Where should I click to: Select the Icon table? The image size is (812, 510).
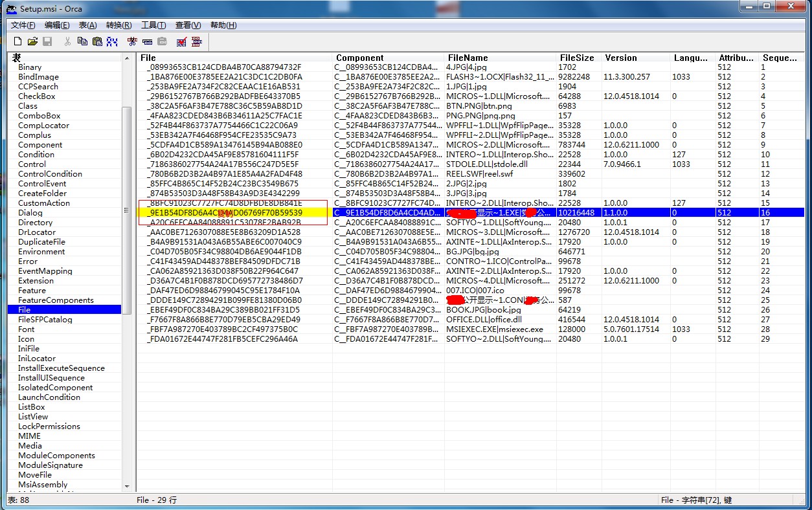click(26, 339)
